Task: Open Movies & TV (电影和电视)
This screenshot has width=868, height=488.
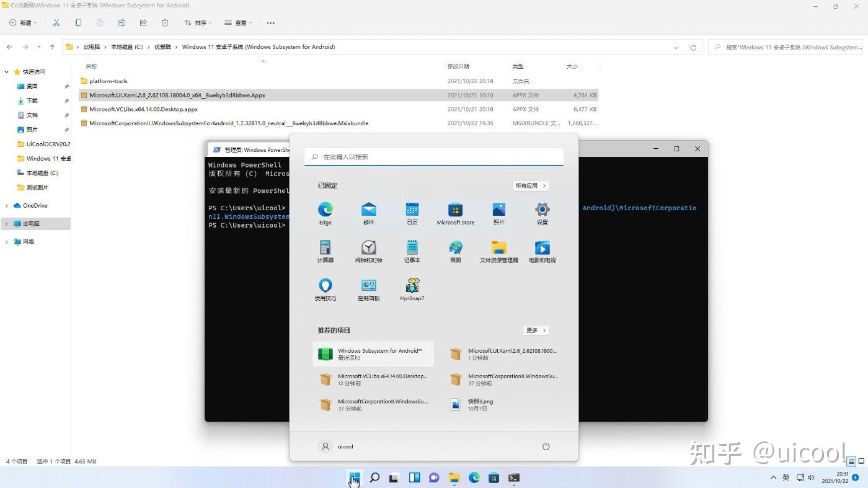Action: [x=542, y=251]
